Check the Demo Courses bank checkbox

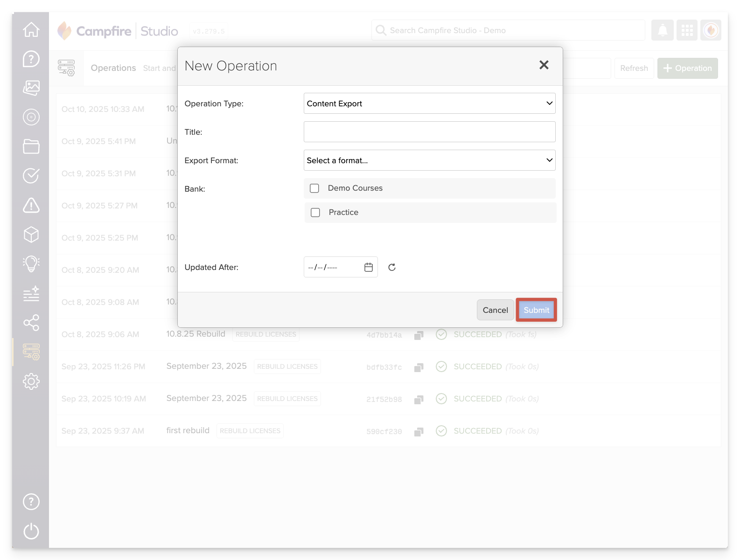[x=314, y=188]
